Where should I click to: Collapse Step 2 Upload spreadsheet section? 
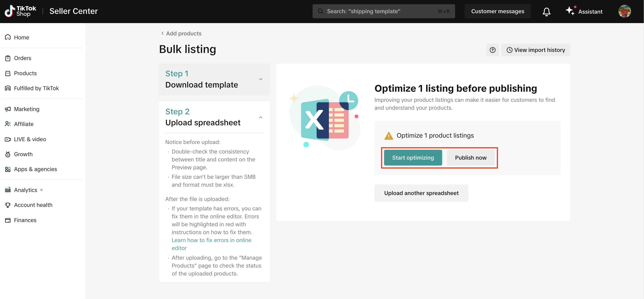pos(261,117)
